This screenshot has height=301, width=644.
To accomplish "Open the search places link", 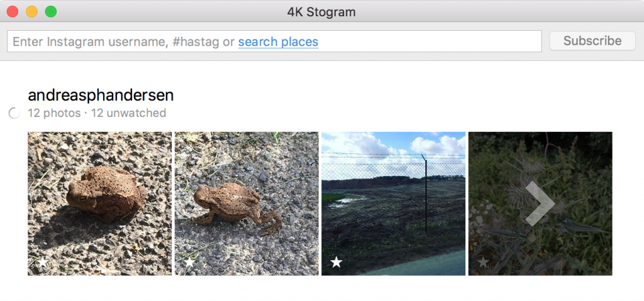I will (278, 42).
